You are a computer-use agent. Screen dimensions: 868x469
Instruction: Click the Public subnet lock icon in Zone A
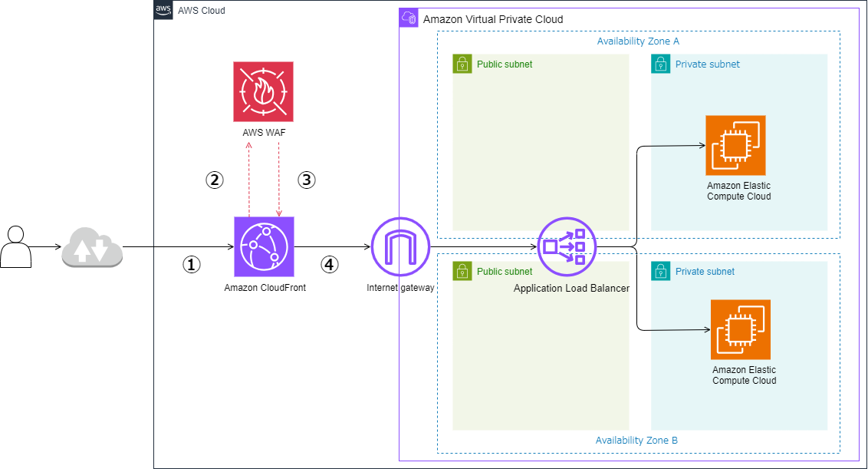tap(462, 64)
